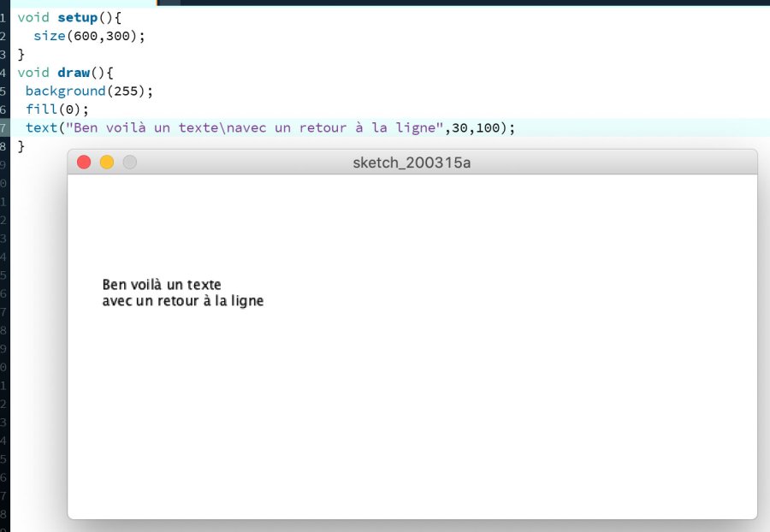Click the 'draw' function name in code

(74, 72)
